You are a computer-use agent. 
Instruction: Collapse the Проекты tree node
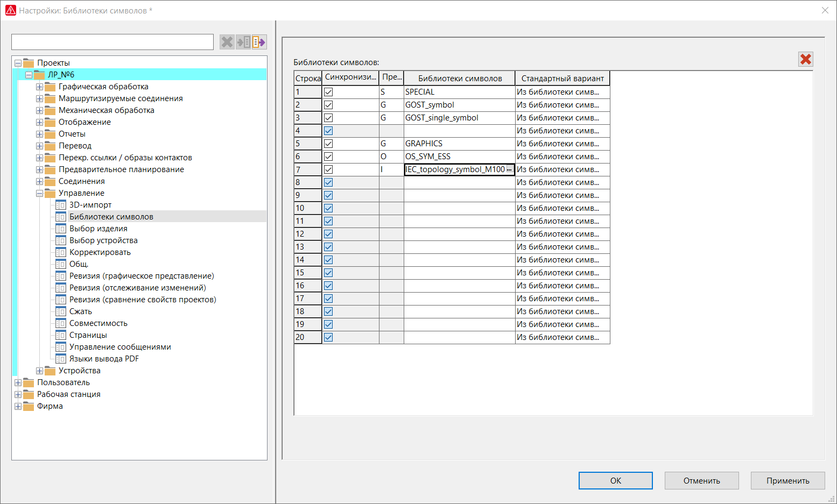(x=18, y=63)
